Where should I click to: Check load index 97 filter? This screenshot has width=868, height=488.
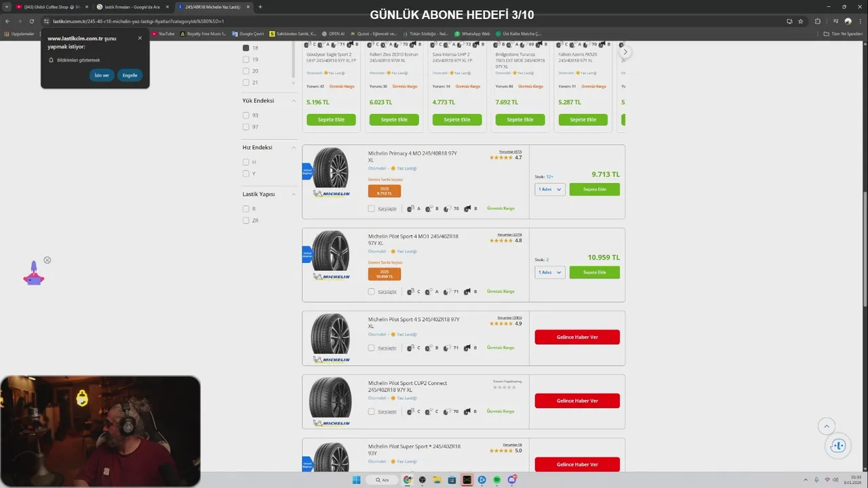(246, 127)
